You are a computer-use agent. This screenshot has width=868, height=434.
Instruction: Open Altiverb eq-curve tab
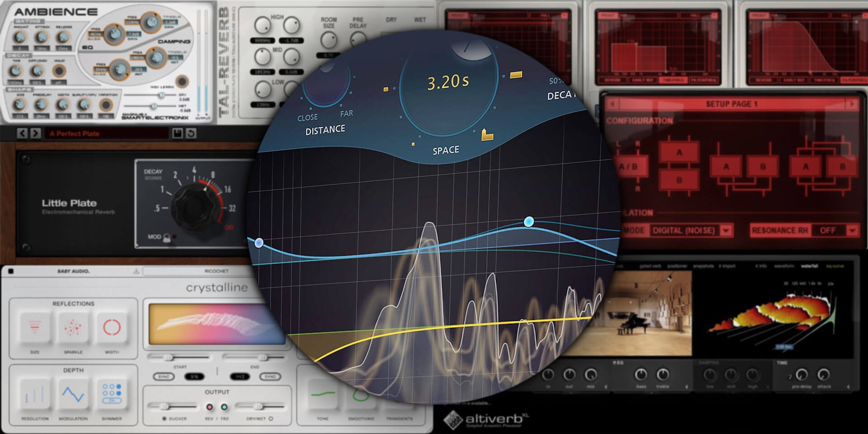[835, 266]
